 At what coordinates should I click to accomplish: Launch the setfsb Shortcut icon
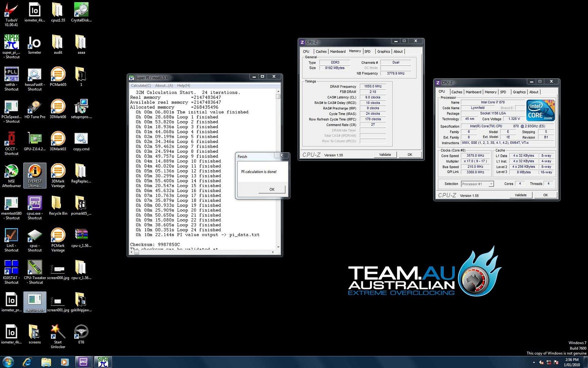coord(11,79)
